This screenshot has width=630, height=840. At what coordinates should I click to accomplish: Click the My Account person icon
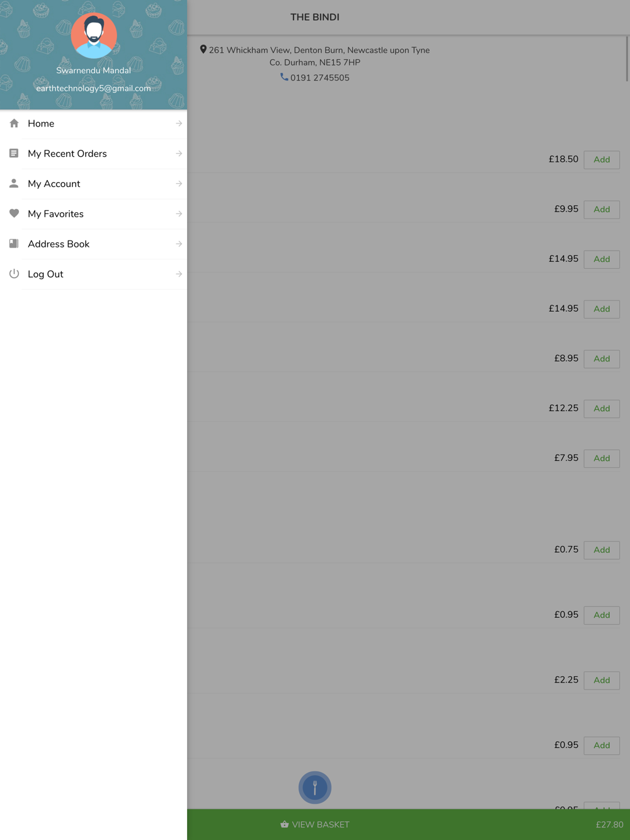click(x=14, y=183)
